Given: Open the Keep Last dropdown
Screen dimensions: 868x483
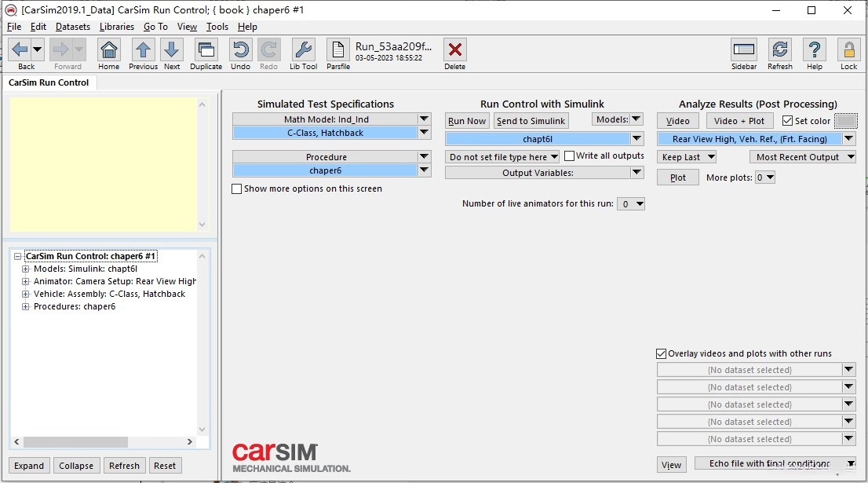Looking at the screenshot, I should point(687,157).
